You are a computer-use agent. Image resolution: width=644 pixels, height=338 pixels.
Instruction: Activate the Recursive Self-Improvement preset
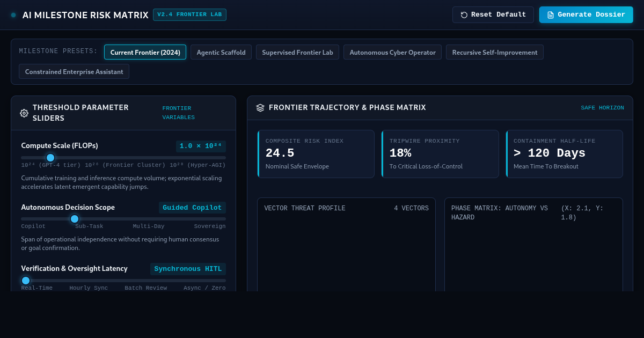tap(495, 52)
